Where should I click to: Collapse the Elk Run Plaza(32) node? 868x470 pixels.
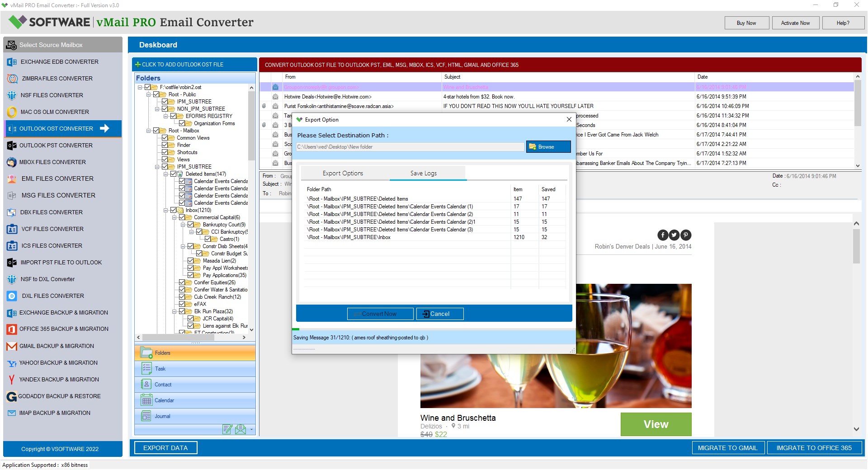[x=175, y=311]
